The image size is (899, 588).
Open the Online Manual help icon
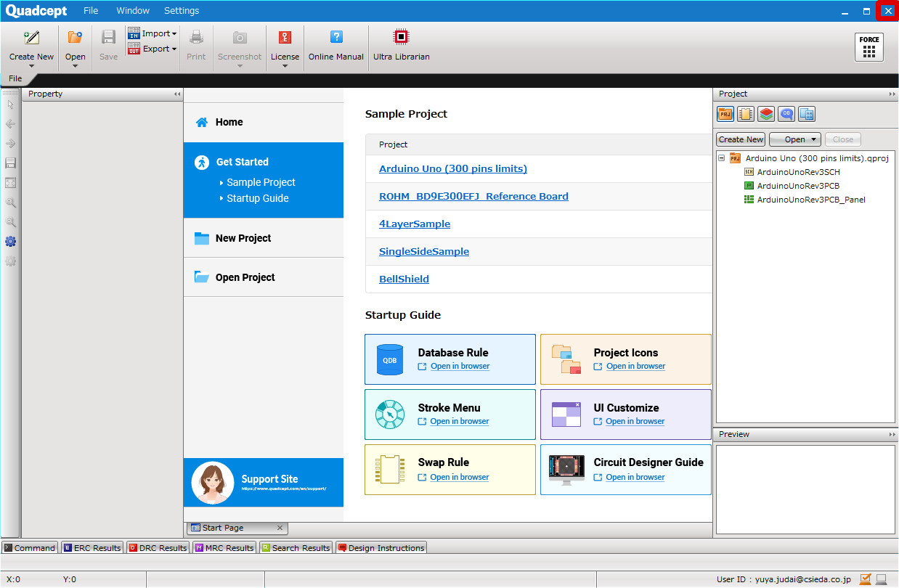click(336, 38)
